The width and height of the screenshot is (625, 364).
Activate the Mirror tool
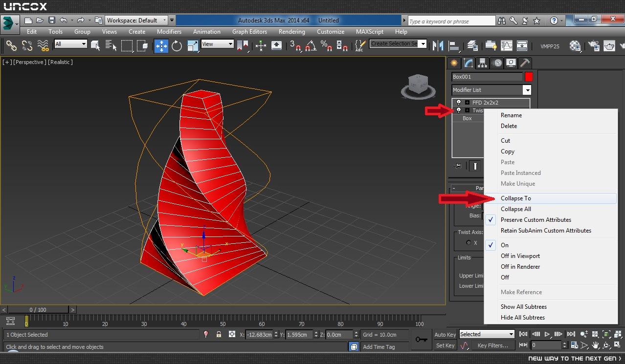[438, 46]
